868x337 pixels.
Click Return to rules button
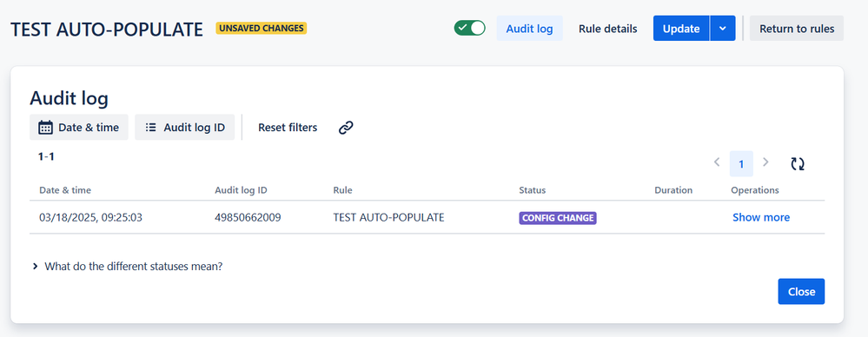pyautogui.click(x=797, y=28)
